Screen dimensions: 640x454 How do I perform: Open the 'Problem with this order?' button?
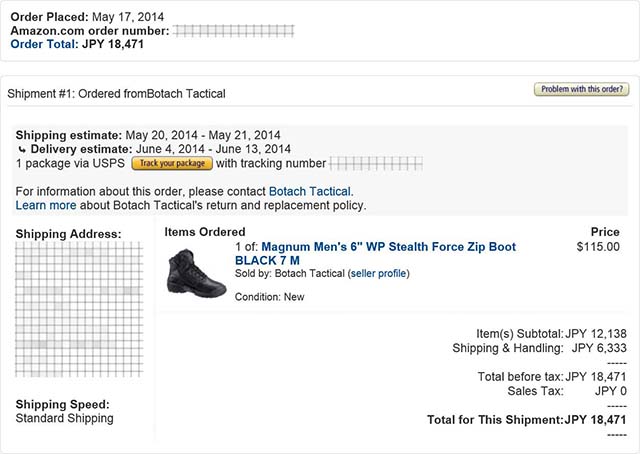582,89
